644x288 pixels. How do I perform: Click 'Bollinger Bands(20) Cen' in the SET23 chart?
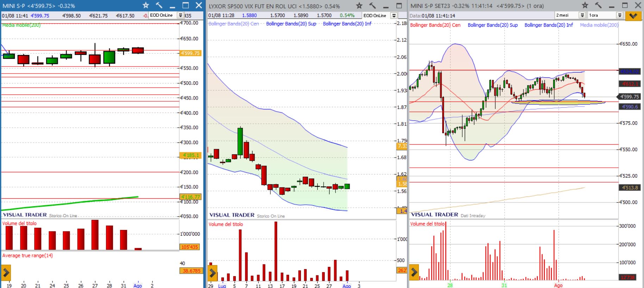[x=435, y=25]
